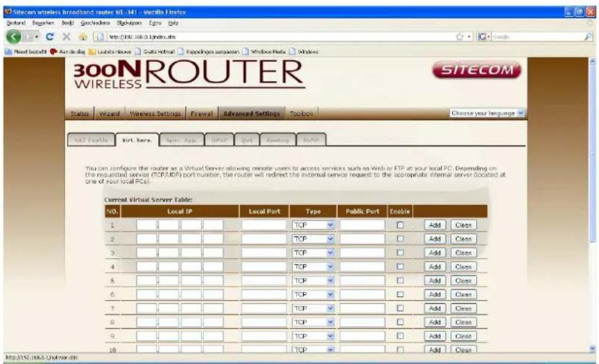Click Clean button in row 6
599x364 pixels.
click(463, 294)
